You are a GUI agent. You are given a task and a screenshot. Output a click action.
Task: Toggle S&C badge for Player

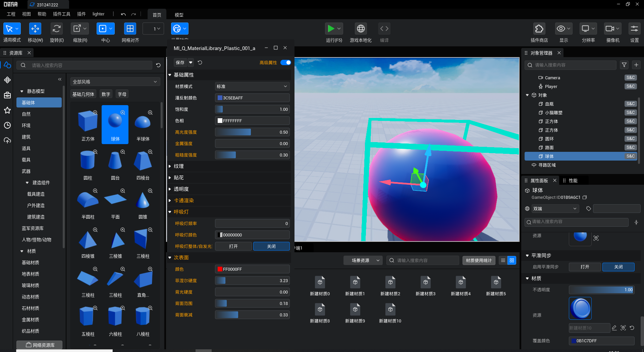631,86
